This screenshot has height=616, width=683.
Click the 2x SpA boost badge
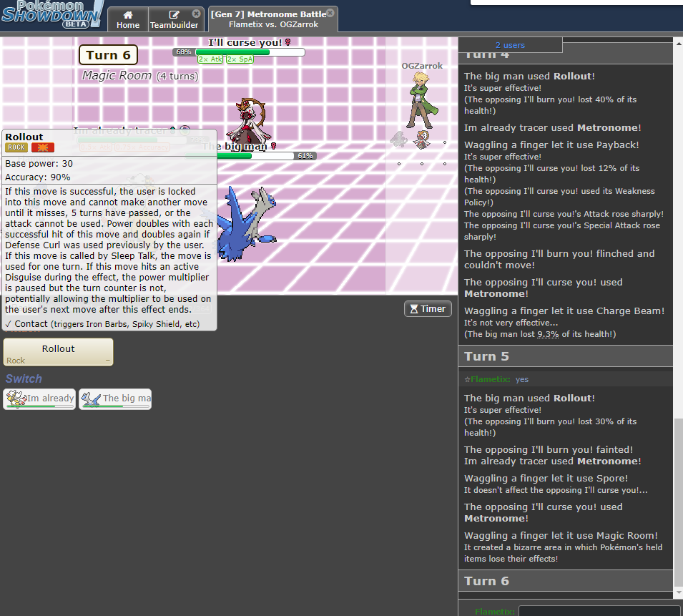pos(240,59)
